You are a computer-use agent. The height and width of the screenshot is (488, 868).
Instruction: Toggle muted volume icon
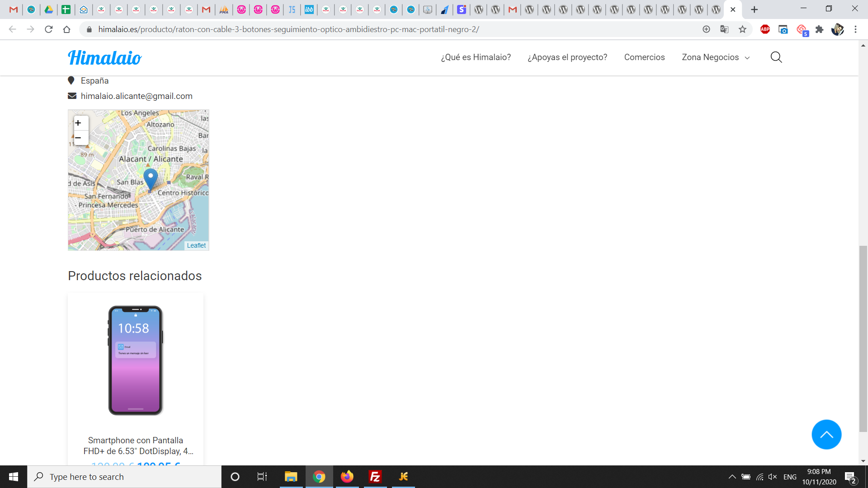pyautogui.click(x=773, y=477)
